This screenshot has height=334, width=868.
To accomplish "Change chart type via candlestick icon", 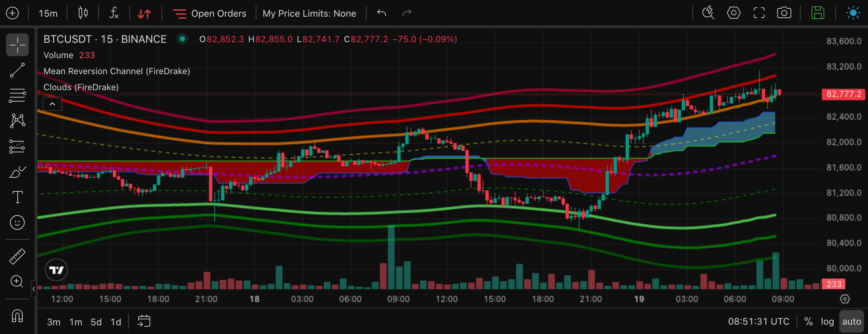I will [83, 13].
